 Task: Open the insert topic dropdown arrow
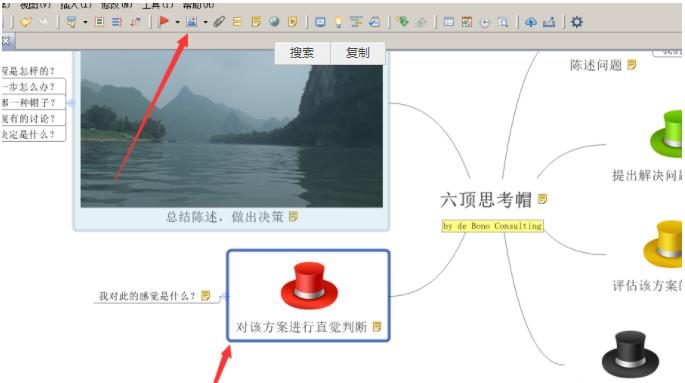[85, 22]
